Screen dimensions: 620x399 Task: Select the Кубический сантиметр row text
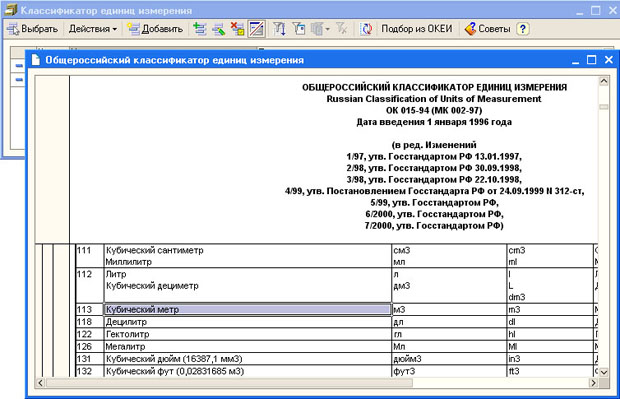pos(155,250)
